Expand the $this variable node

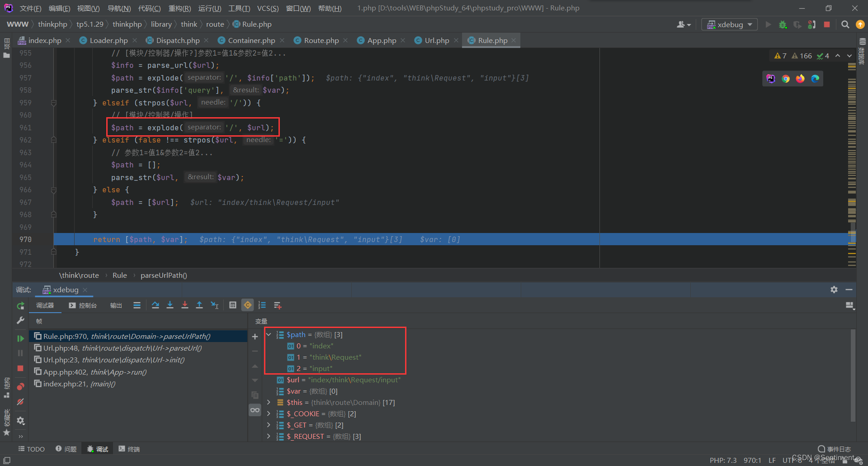coord(269,402)
